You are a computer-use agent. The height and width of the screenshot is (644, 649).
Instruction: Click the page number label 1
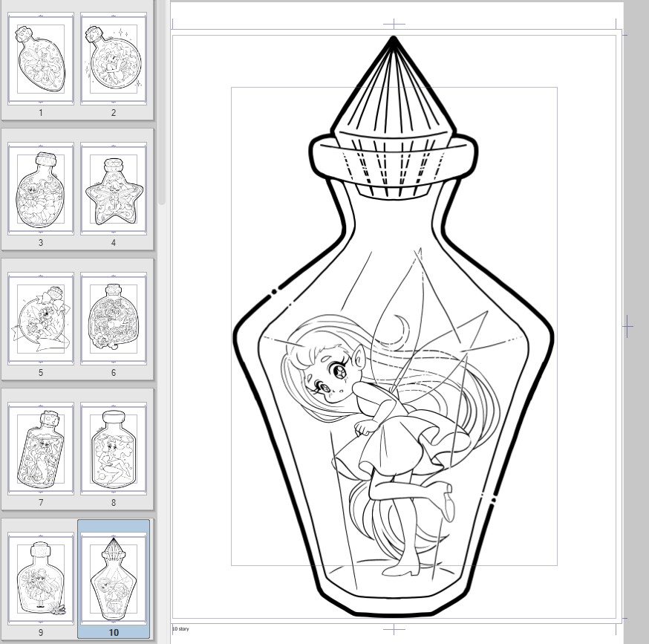pyautogui.click(x=41, y=113)
